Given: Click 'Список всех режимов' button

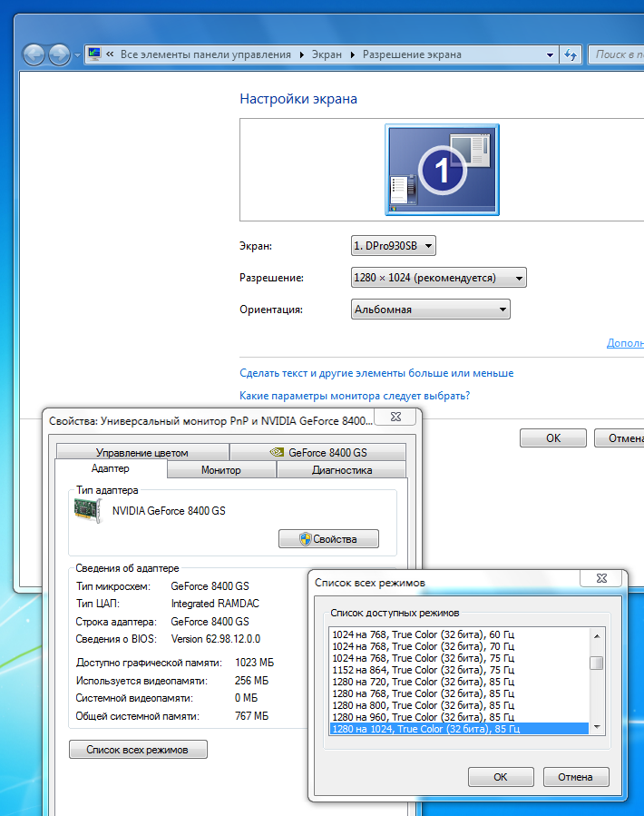Looking at the screenshot, I should point(138,750).
